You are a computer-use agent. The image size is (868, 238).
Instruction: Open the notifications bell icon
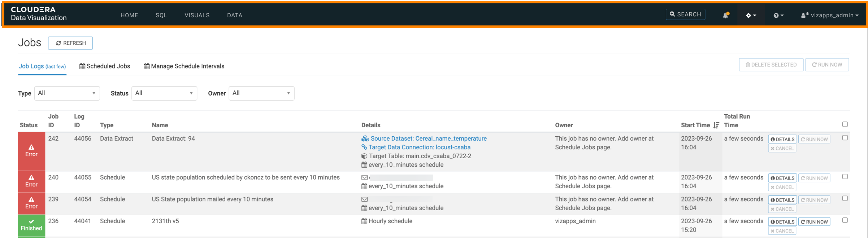pos(725,15)
